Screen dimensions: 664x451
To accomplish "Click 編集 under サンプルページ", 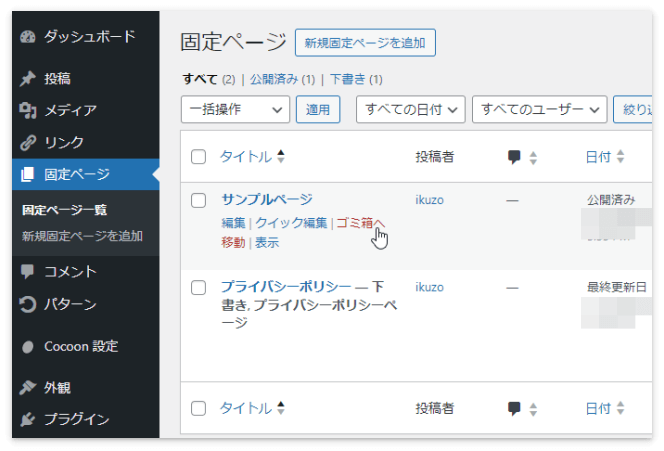I will click(233, 223).
